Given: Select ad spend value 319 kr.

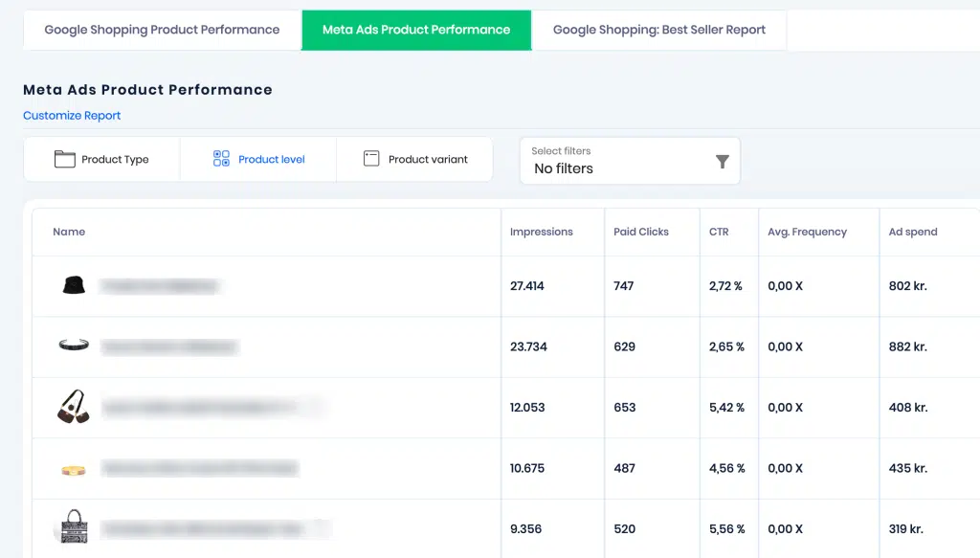Looking at the screenshot, I should tap(905, 528).
